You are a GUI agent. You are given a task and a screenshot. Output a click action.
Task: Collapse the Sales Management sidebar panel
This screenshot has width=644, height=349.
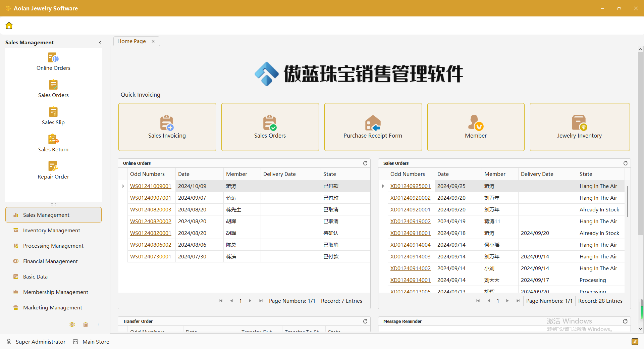click(x=100, y=43)
